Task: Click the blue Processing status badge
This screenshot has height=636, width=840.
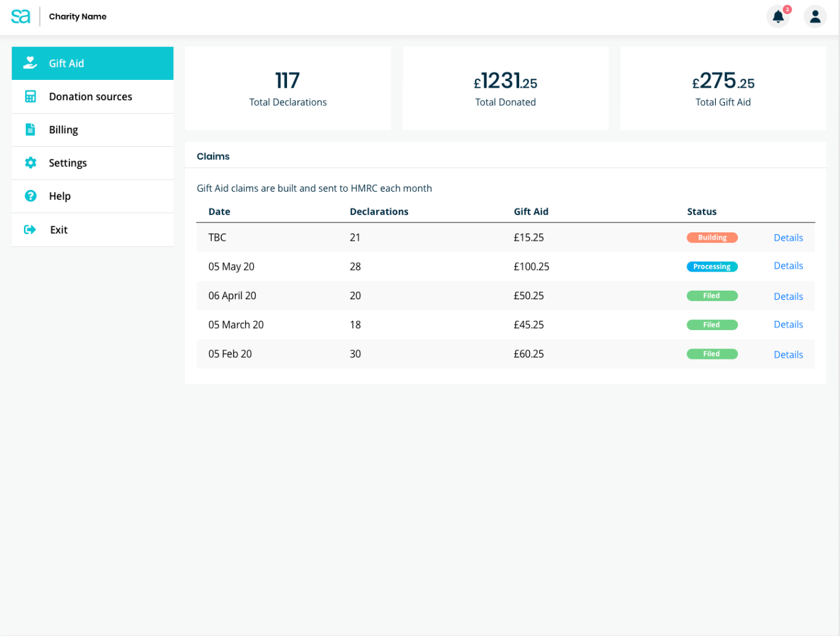Action: 712,267
